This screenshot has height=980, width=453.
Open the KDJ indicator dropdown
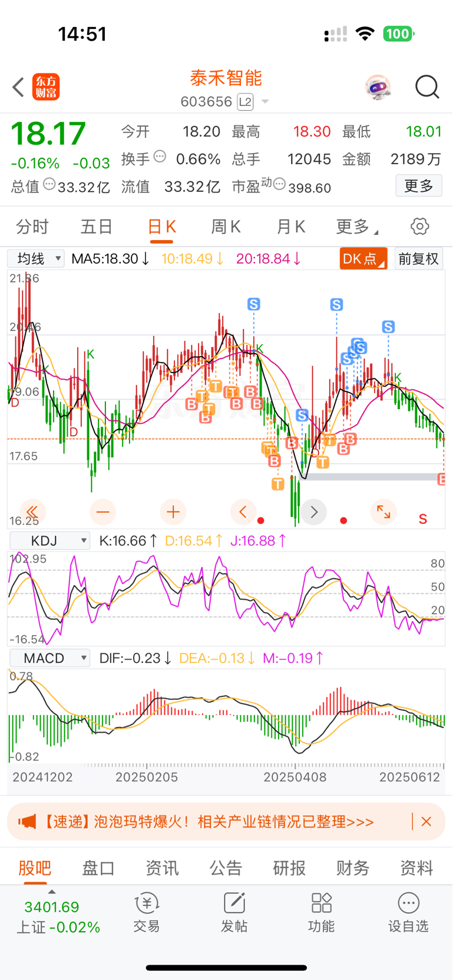coord(50,540)
